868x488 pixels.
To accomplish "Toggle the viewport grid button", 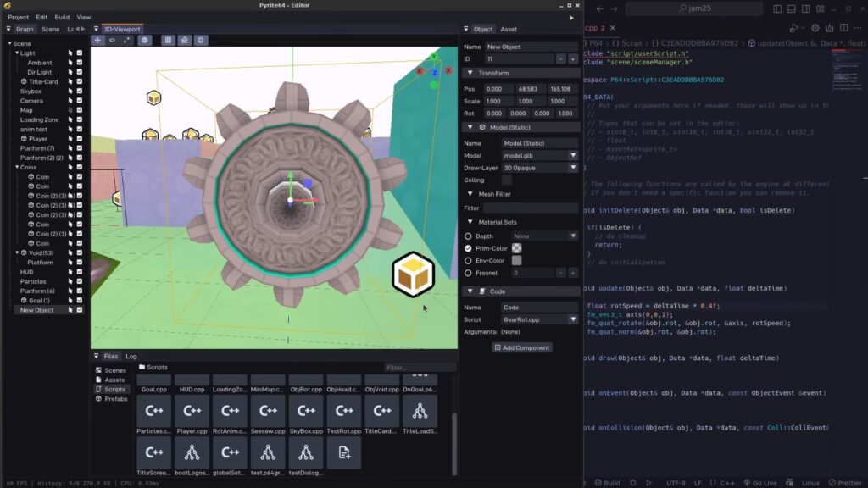I will pos(168,40).
